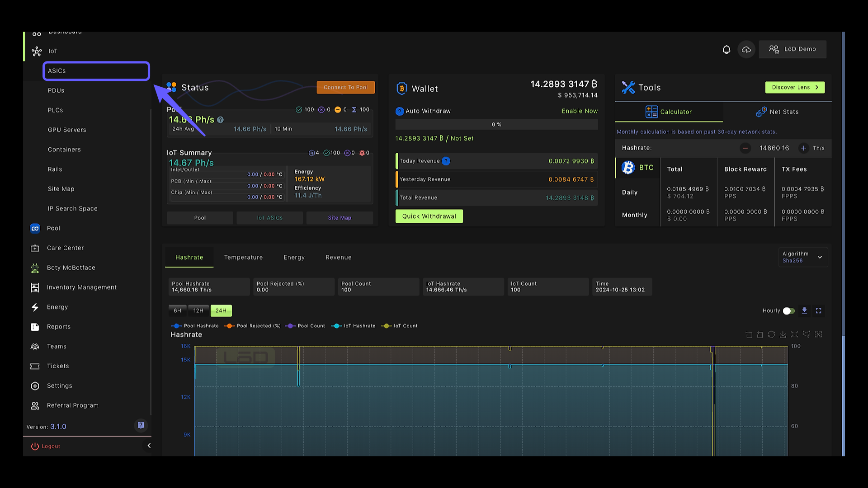This screenshot has width=868, height=488.
Task: Switch to the Calculator tab
Action: click(669, 112)
